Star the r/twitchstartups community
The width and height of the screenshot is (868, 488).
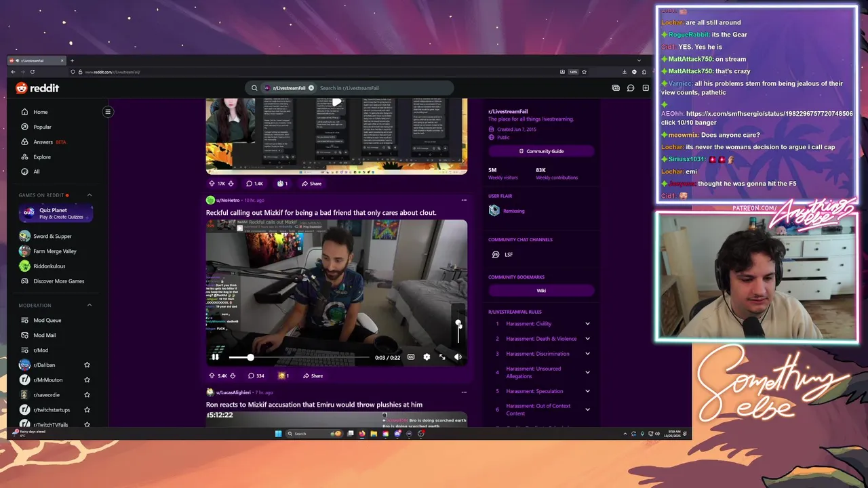pyautogui.click(x=87, y=409)
